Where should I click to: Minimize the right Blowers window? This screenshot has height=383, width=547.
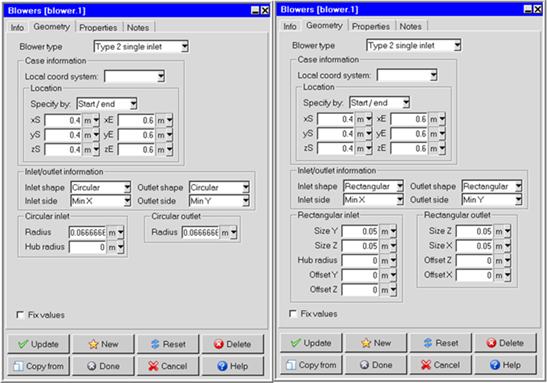click(528, 9)
